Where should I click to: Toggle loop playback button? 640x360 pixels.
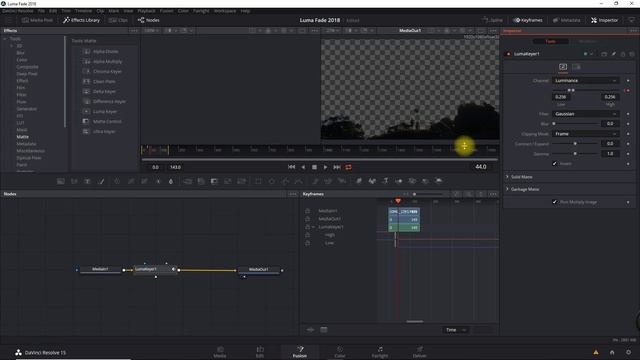[348, 167]
